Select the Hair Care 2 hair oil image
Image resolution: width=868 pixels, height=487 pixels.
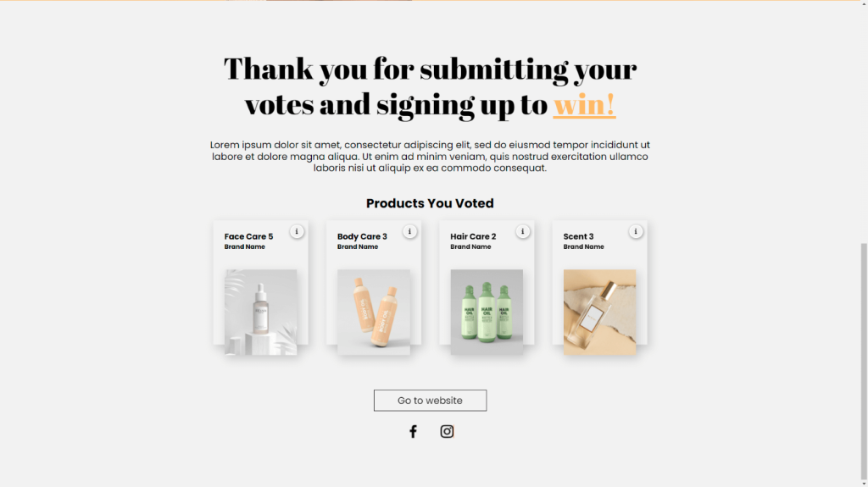tap(487, 313)
